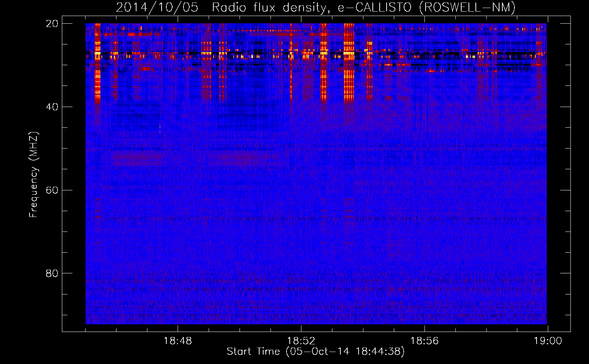Click the frequency tick label 80
The height and width of the screenshot is (364, 589).
(52, 273)
